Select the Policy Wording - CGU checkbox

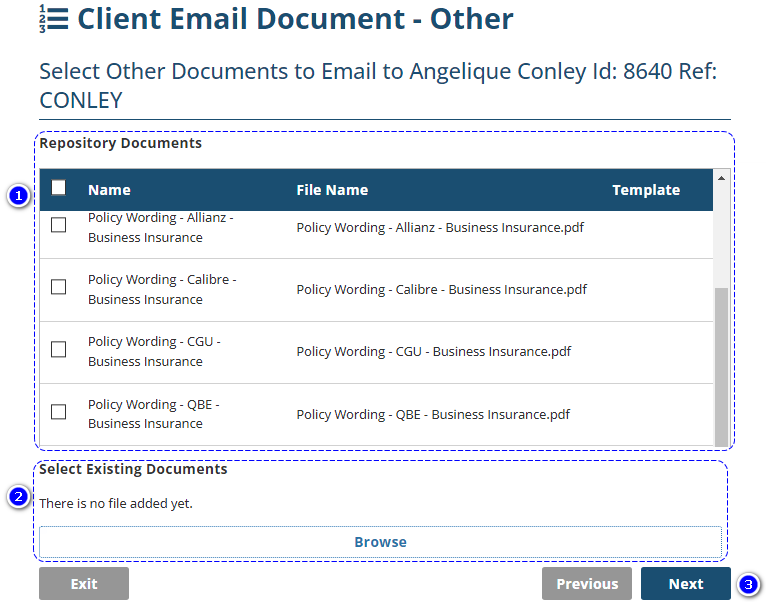pos(59,349)
